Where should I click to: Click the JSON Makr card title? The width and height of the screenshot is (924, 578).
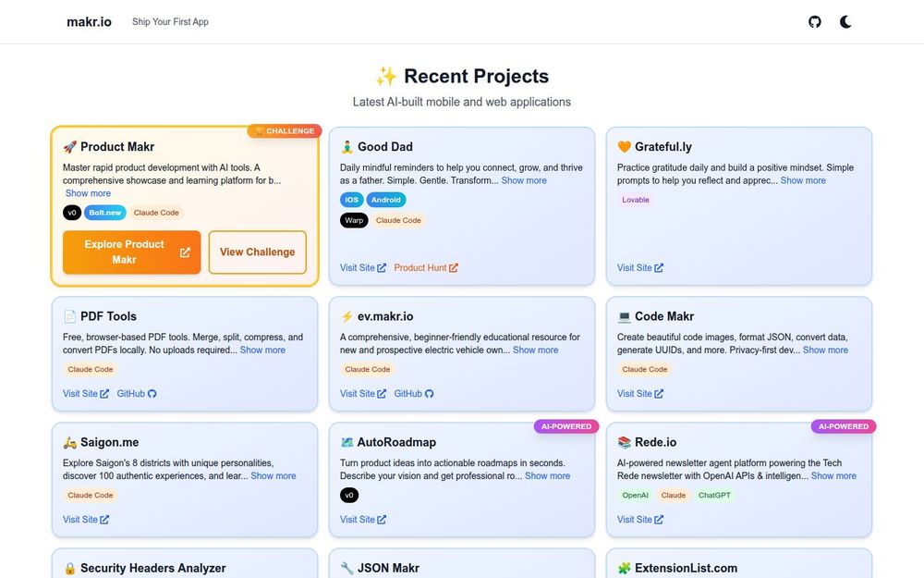coord(388,569)
